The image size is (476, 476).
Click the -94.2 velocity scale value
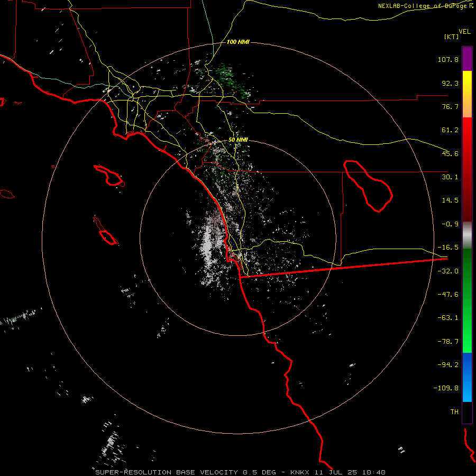pos(448,364)
